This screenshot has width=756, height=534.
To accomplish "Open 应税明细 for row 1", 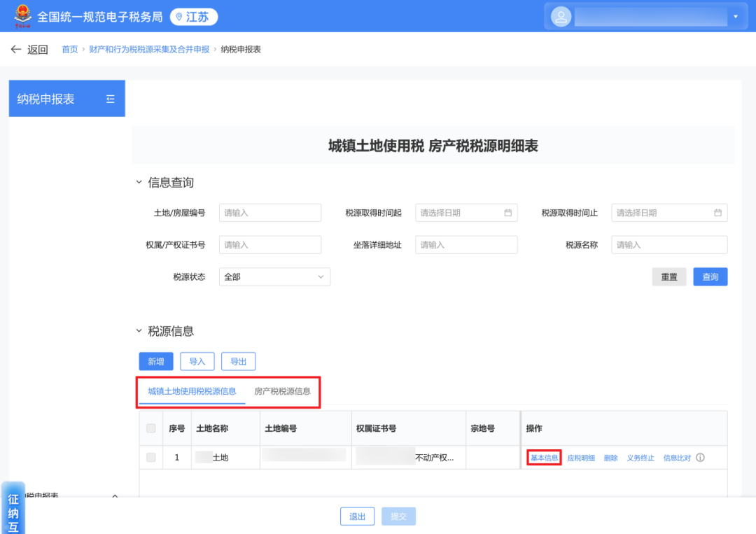I will point(580,458).
